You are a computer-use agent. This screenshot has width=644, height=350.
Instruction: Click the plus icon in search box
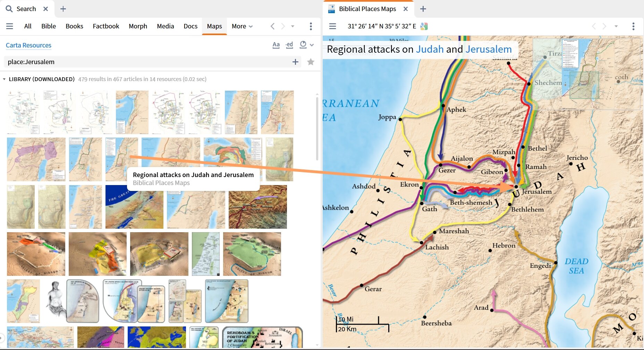point(295,62)
